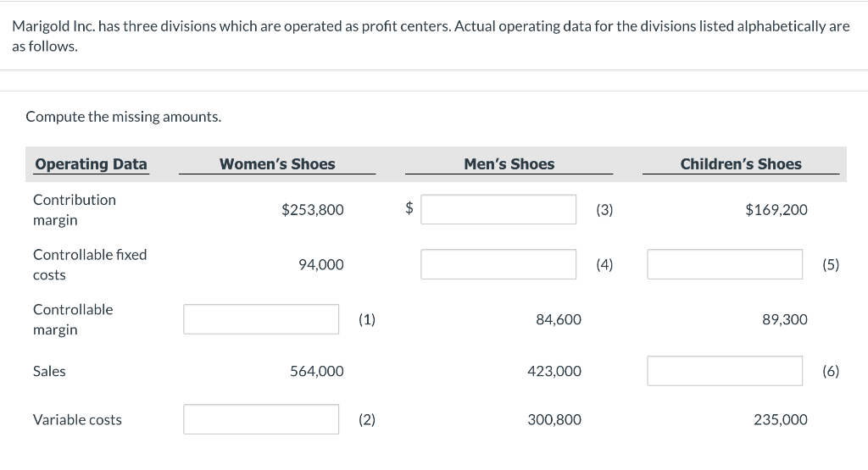Screen dimensions: 868x470
Task: Click the 235,000 variable costs value
Action: [x=781, y=419]
